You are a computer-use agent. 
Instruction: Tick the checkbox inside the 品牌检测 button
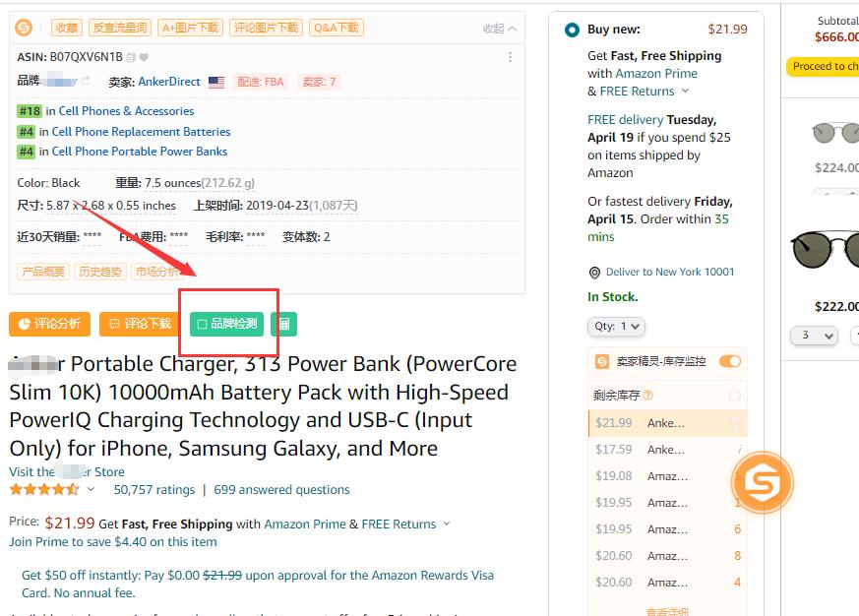(x=204, y=324)
